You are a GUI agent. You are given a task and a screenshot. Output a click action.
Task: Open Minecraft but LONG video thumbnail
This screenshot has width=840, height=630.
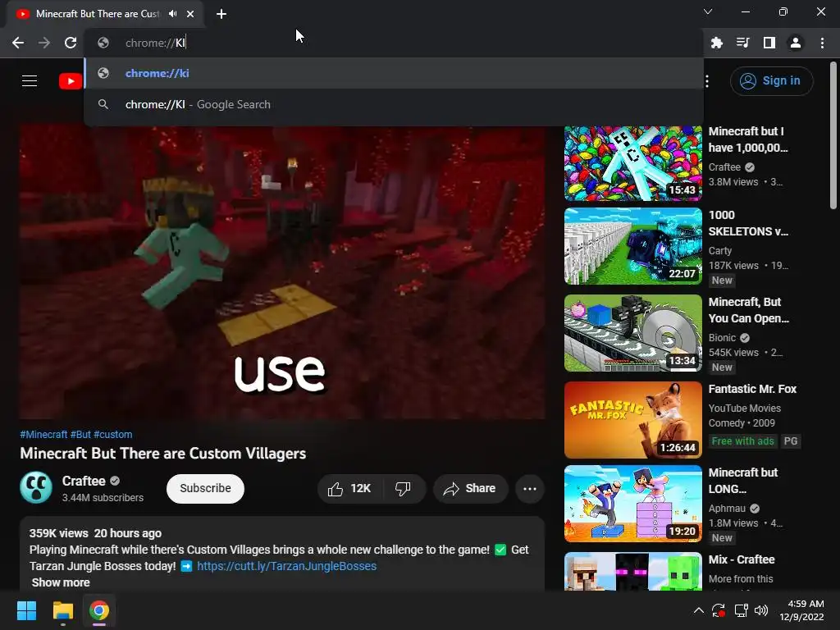(632, 504)
